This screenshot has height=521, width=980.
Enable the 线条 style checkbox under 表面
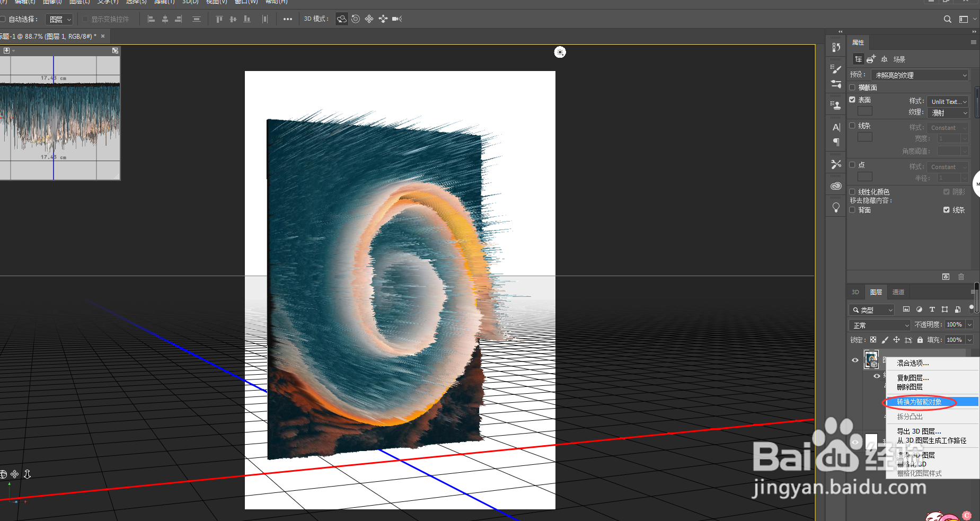point(852,126)
